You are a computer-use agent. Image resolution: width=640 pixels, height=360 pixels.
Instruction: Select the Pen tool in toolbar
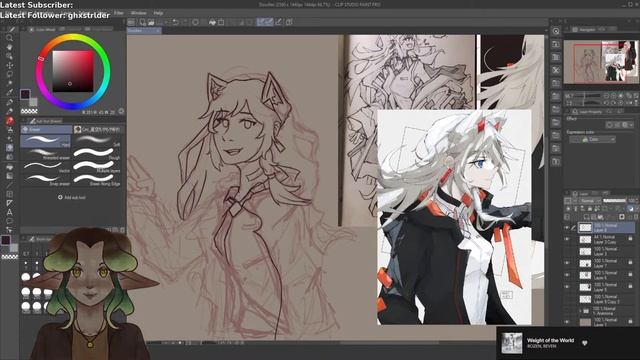[x=9, y=102]
